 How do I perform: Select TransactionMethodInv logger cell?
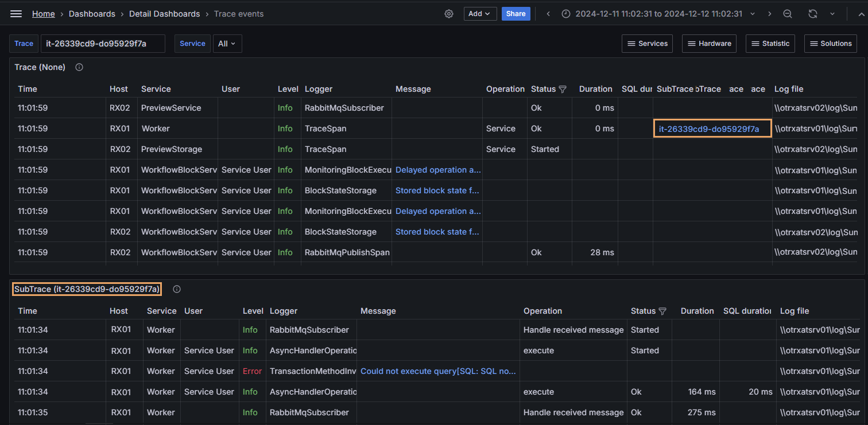tap(312, 371)
